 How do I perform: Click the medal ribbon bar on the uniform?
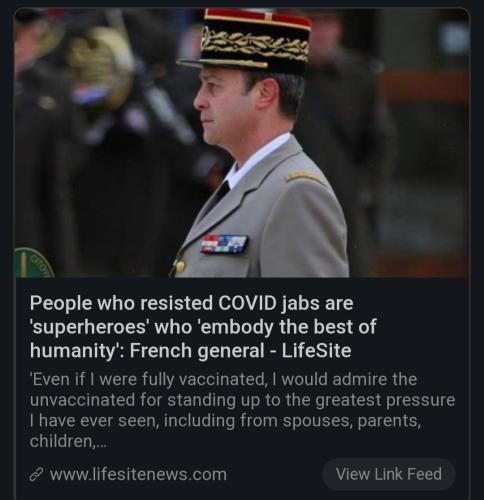click(x=224, y=244)
